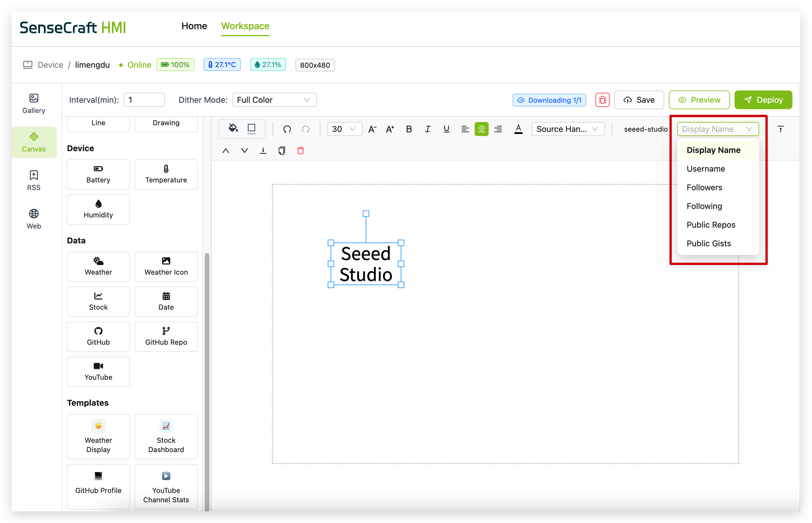Add a Stock data widget
Image resolution: width=812 pixels, height=523 pixels.
(x=98, y=301)
